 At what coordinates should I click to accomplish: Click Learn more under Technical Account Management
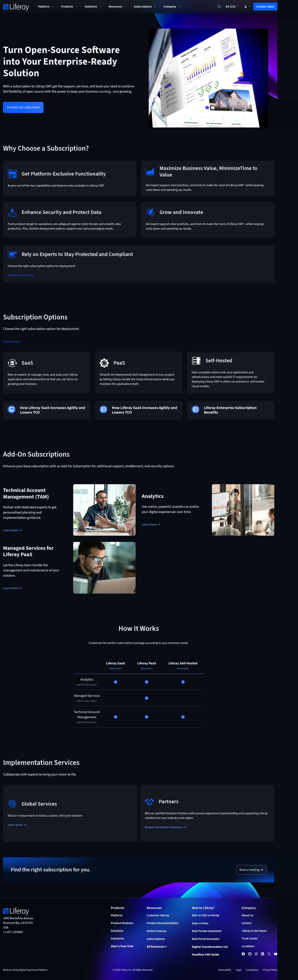(x=12, y=530)
